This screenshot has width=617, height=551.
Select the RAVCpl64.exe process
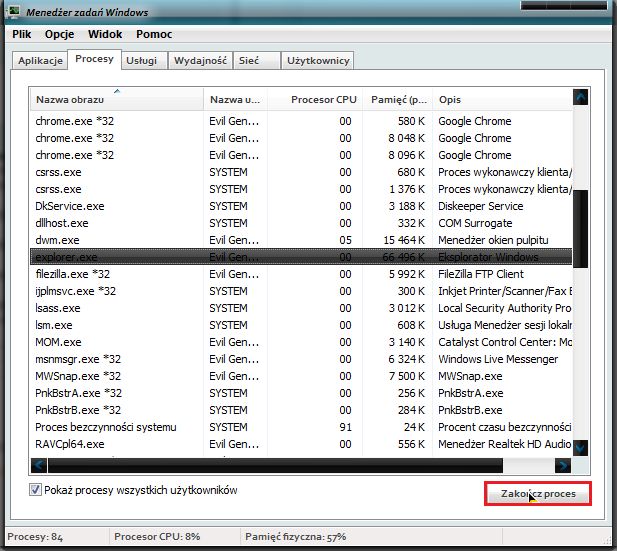tap(301, 444)
